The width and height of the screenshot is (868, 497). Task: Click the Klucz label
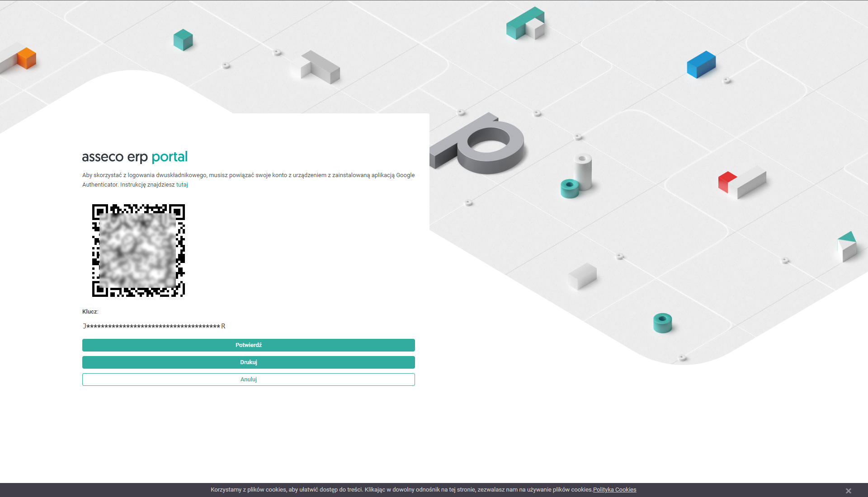90,312
